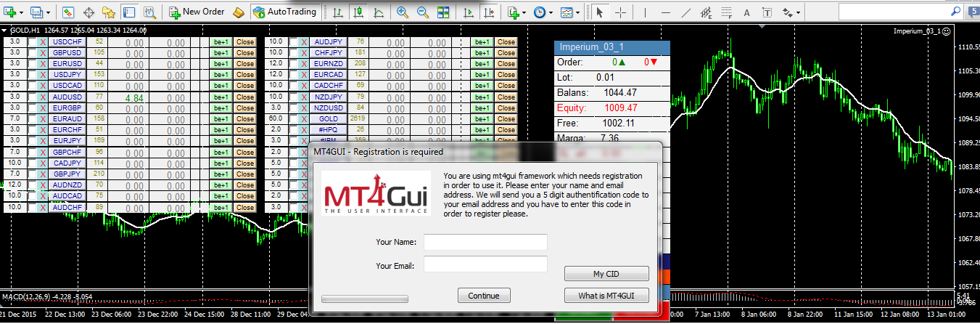
Task: Click the New Order button
Action: (x=197, y=12)
